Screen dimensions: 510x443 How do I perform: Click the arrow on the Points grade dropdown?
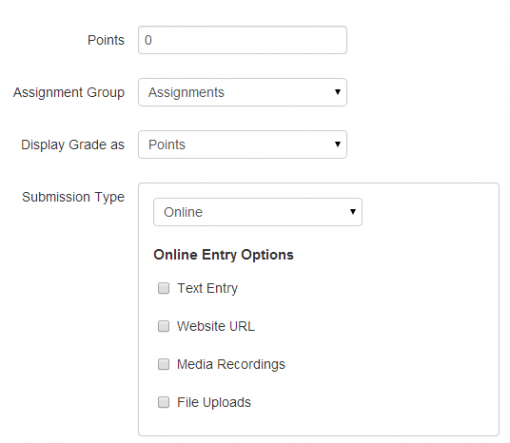tap(337, 144)
